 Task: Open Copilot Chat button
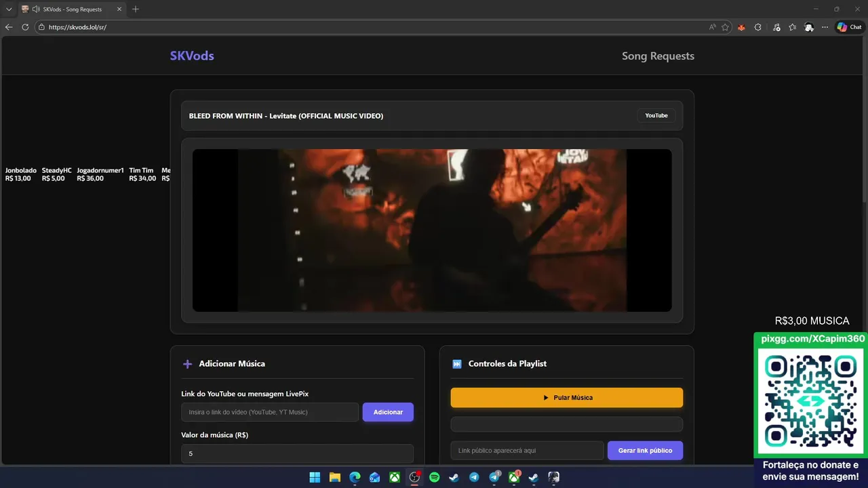point(849,27)
